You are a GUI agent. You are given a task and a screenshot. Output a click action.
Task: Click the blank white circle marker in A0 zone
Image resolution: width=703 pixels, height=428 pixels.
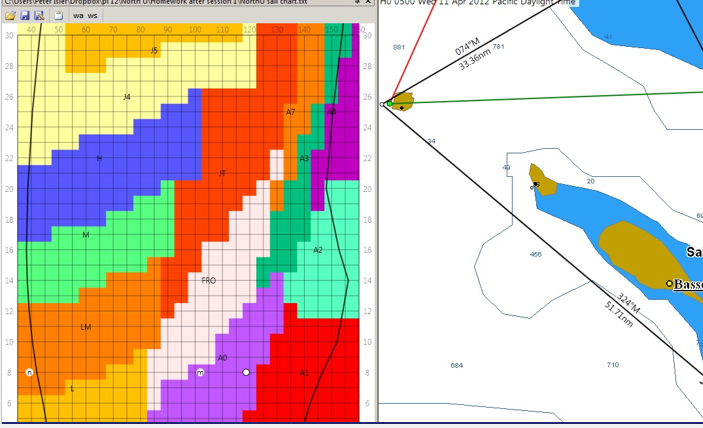246,372
